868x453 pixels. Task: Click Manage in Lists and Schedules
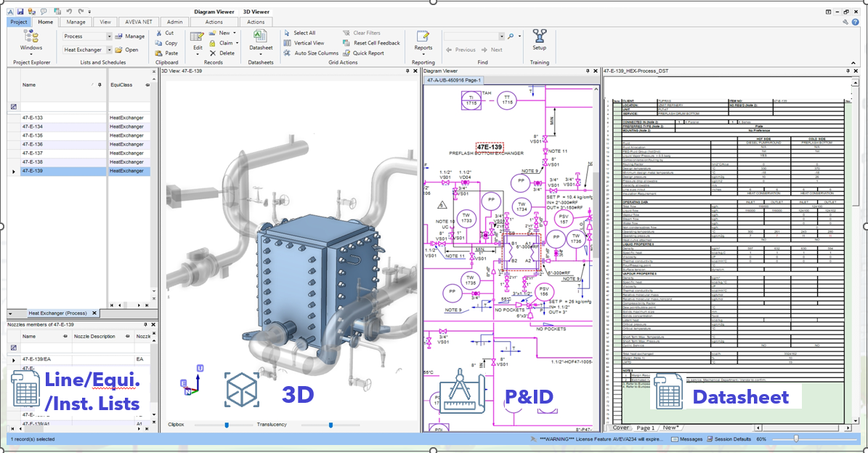(130, 36)
